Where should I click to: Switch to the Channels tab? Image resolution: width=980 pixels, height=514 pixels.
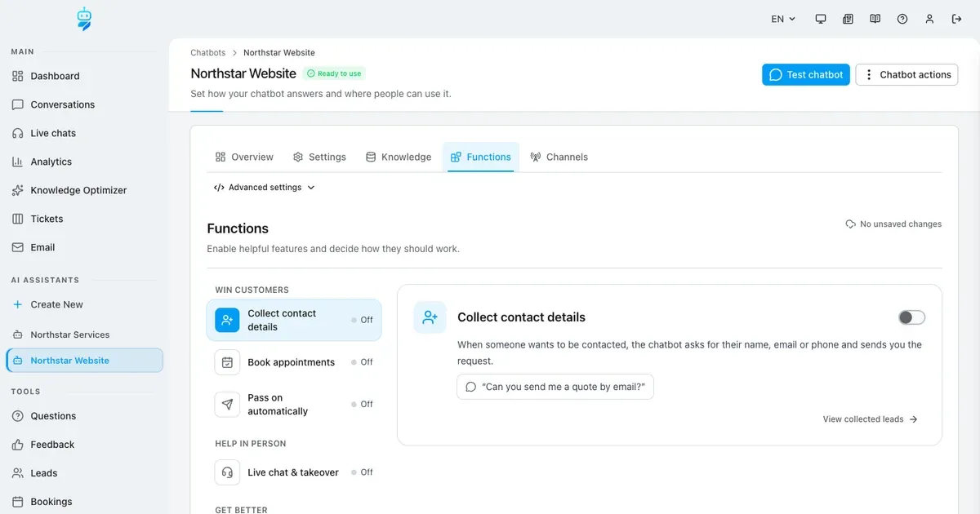[559, 157]
